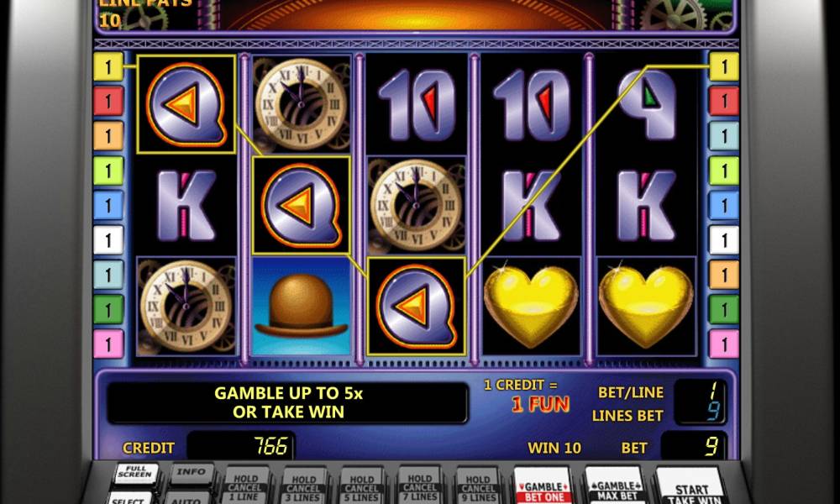Hit the Gamble Max Bet button
This screenshot has height=504, width=840.
click(616, 486)
